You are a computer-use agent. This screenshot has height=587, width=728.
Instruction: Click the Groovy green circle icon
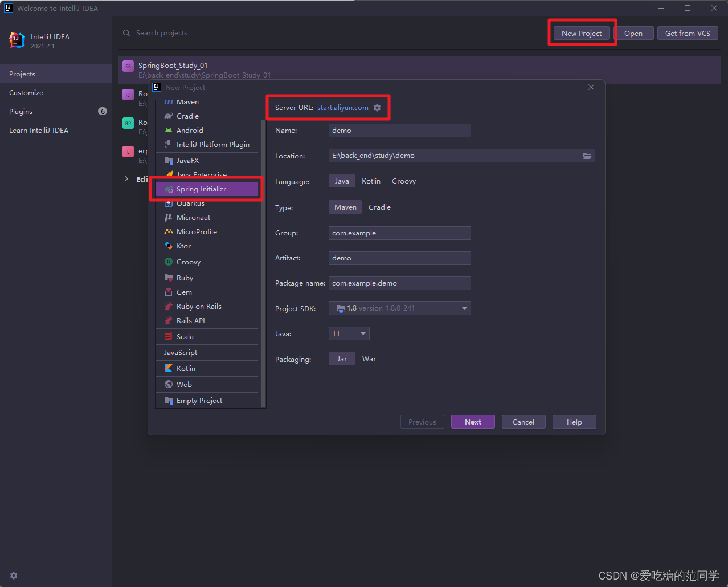click(x=169, y=262)
